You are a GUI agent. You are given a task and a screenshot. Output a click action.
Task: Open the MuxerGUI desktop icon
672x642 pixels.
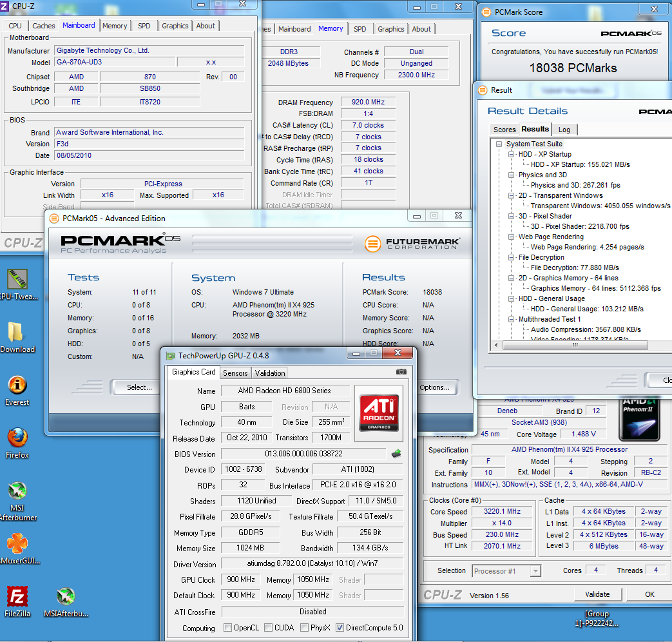[17, 549]
